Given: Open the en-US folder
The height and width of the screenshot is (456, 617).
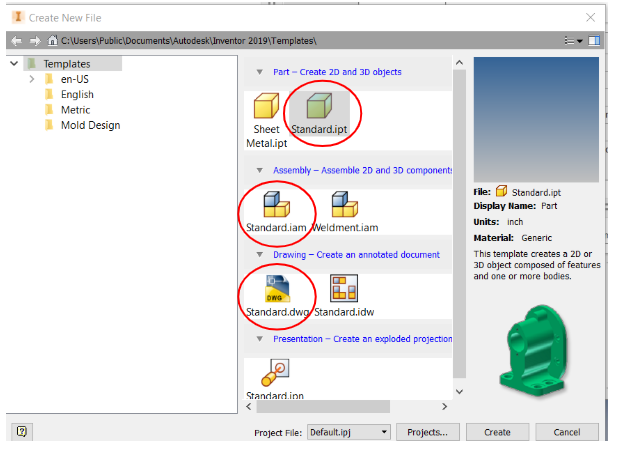Looking at the screenshot, I should 75,79.
